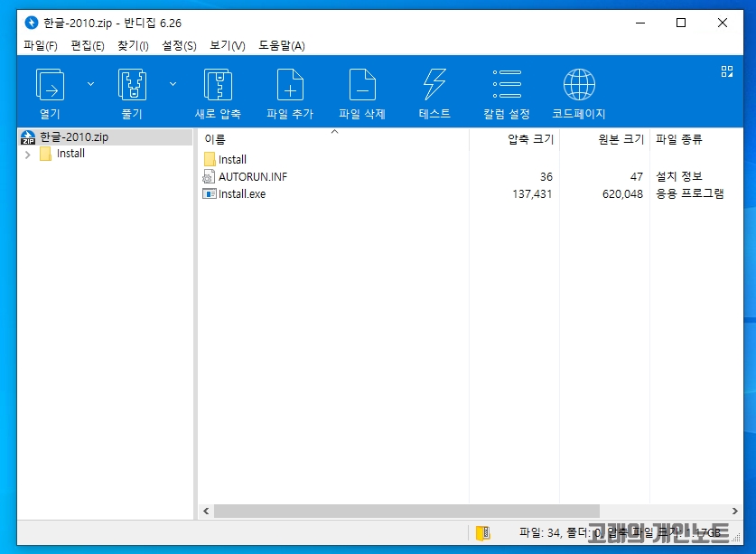Click original size 620,048 of Install.exe
756x554 pixels.
tap(622, 194)
